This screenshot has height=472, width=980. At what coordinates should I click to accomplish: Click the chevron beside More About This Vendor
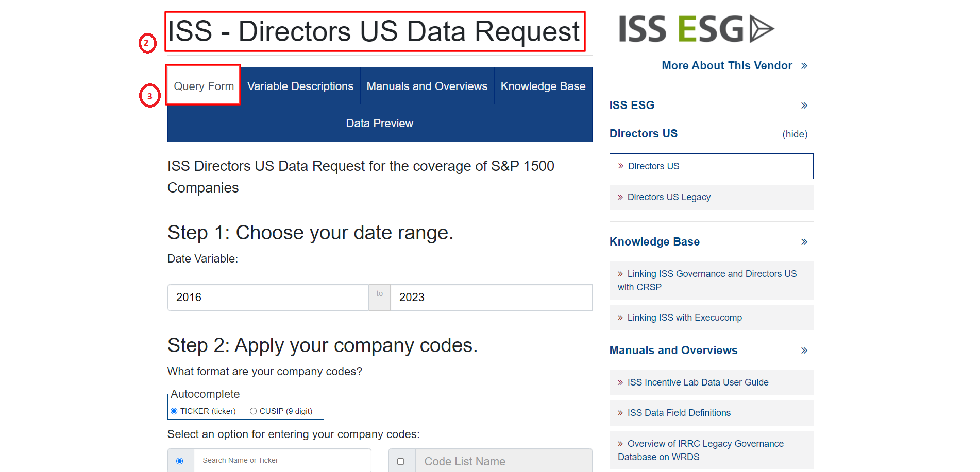[804, 66]
